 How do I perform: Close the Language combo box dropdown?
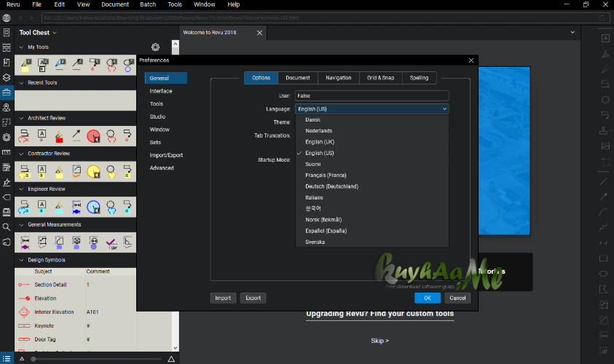tap(444, 108)
